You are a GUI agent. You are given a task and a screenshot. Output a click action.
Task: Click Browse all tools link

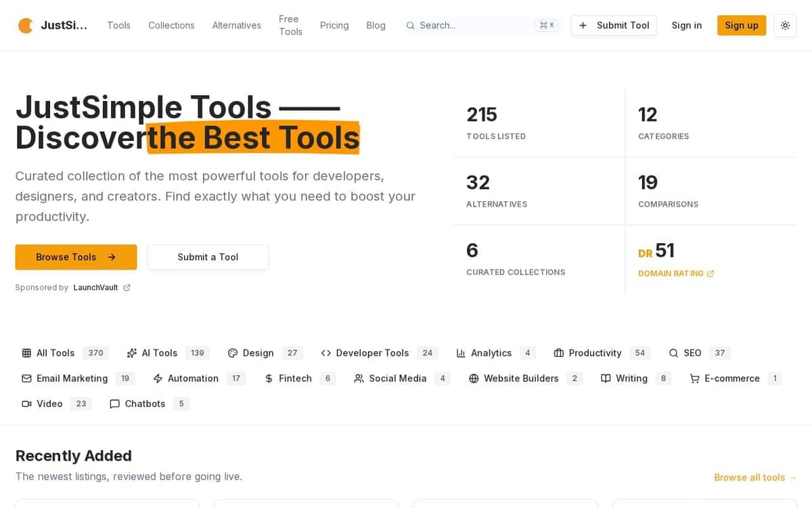point(755,478)
